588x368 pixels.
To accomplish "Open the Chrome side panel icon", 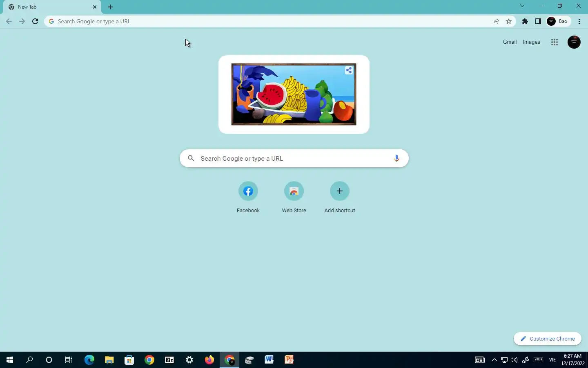I will (538, 21).
